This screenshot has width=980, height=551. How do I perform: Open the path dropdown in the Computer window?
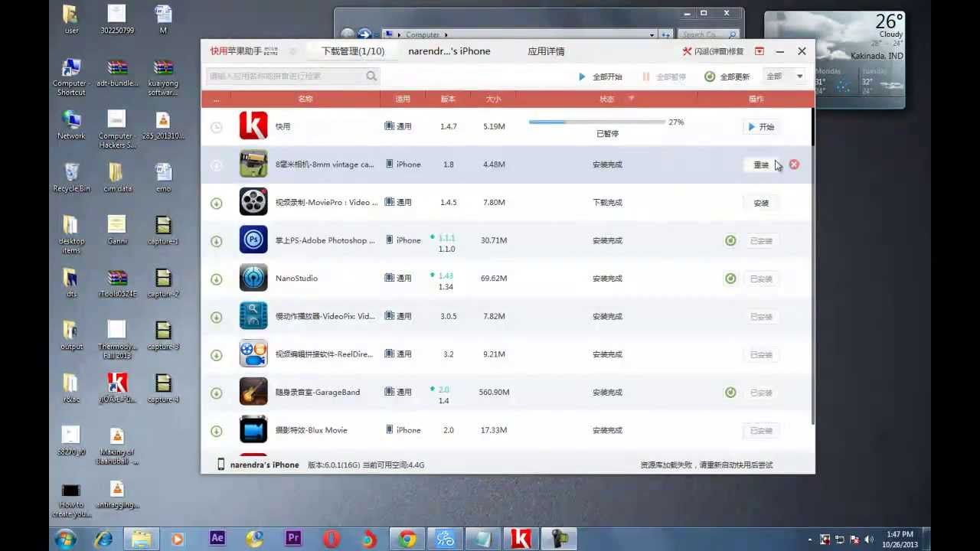click(x=652, y=34)
